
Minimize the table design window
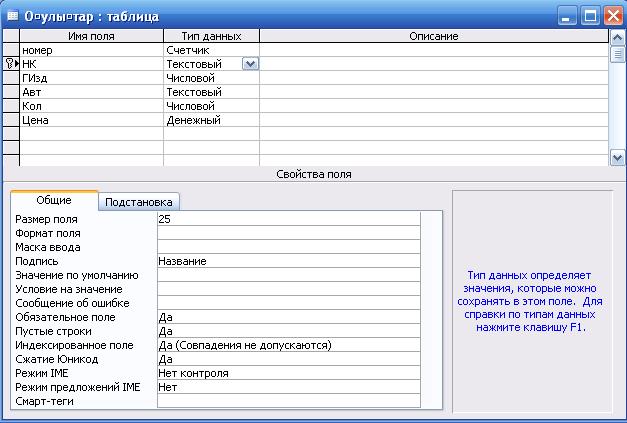pos(567,16)
